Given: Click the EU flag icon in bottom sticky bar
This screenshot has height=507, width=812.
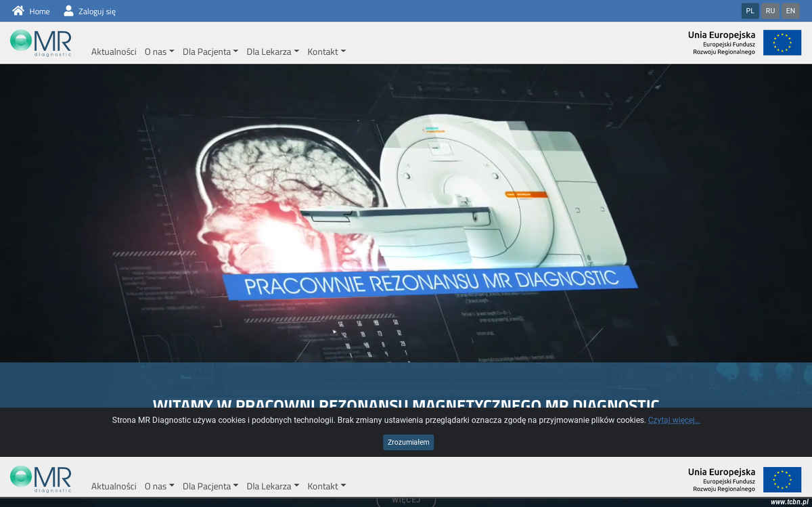Looking at the screenshot, I should [x=782, y=479].
